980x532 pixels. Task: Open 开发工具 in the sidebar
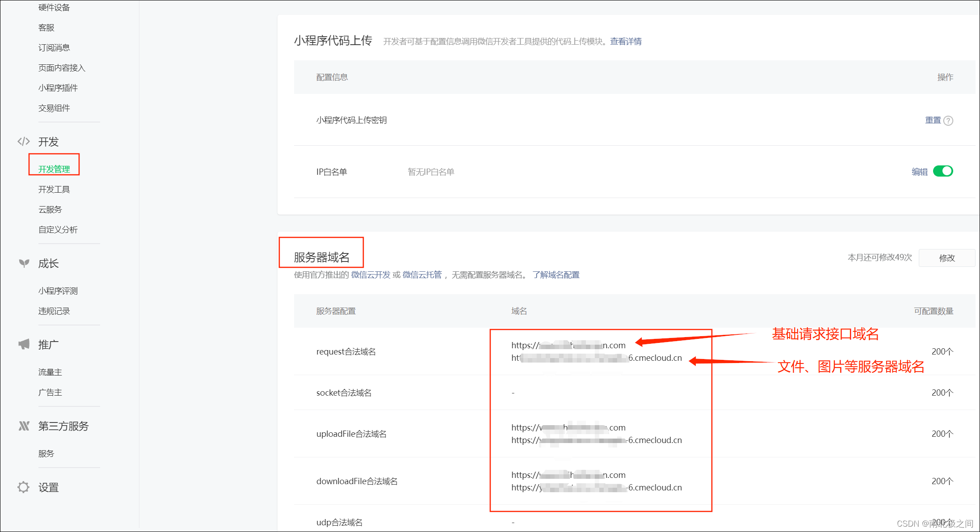(x=54, y=190)
